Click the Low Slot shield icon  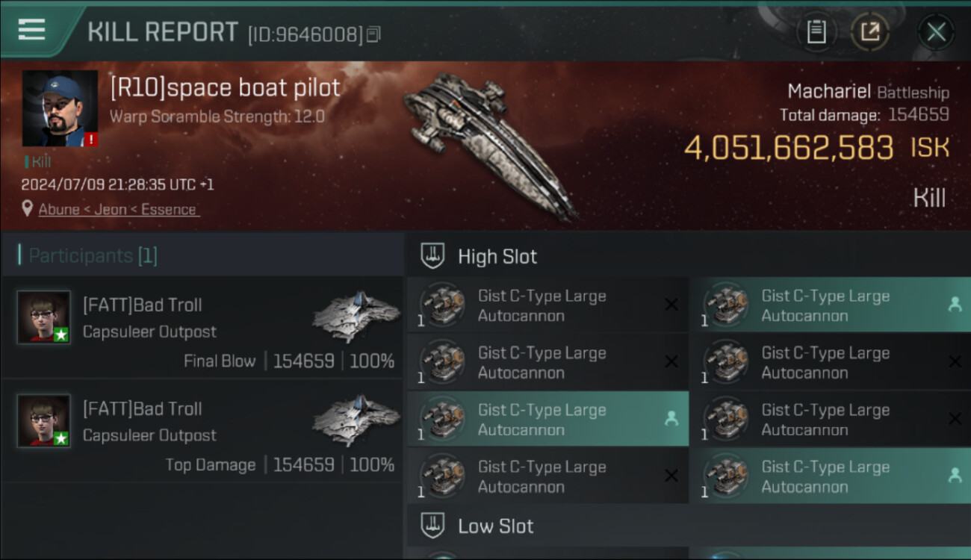click(432, 526)
